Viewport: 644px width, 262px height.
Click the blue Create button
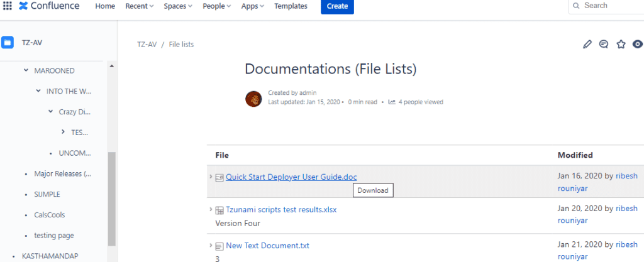(337, 6)
